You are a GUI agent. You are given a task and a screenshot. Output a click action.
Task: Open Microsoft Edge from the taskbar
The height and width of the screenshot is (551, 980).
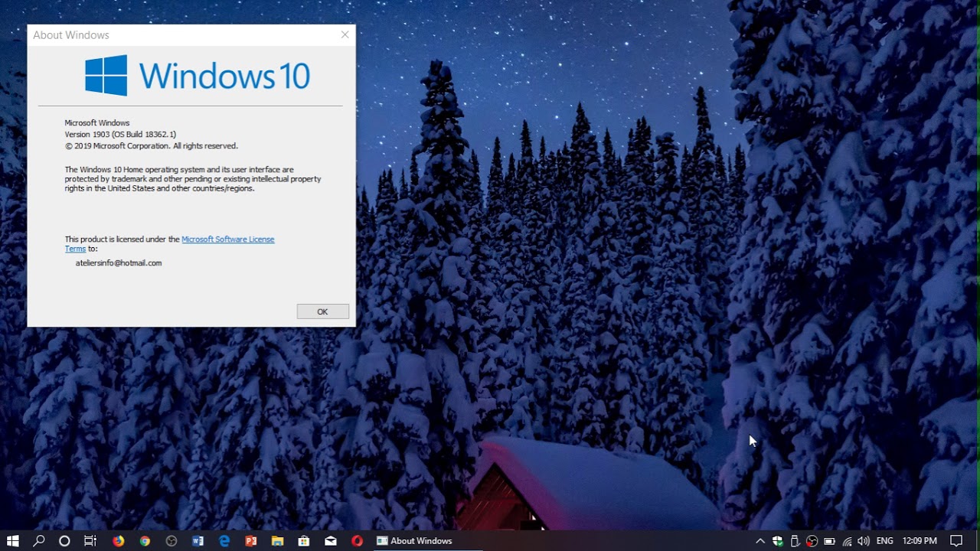point(224,541)
